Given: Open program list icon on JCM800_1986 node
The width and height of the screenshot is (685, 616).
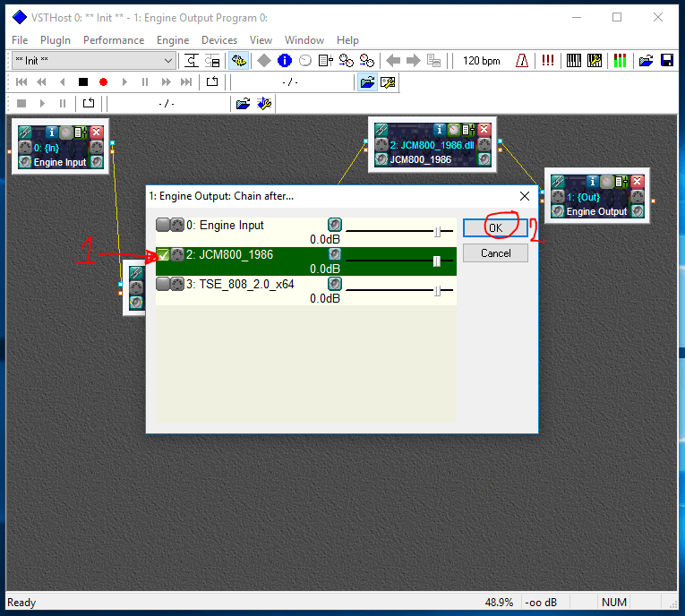Looking at the screenshot, I should click(x=468, y=129).
